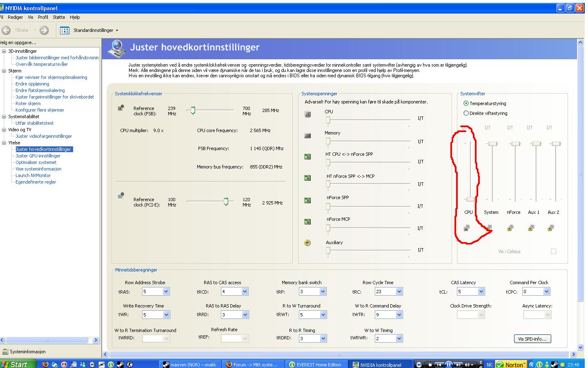Skip to next track in taskbar player
Viewport: 588px width, 368px height.
tap(458, 365)
